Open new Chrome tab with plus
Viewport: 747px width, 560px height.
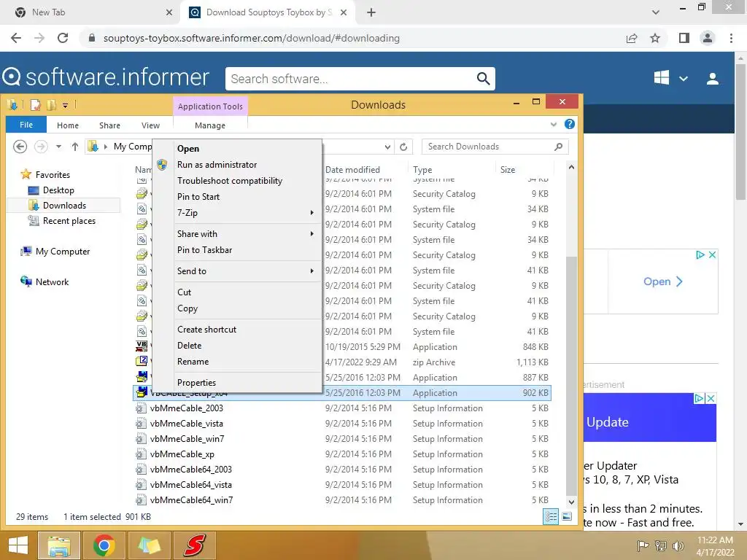(371, 12)
